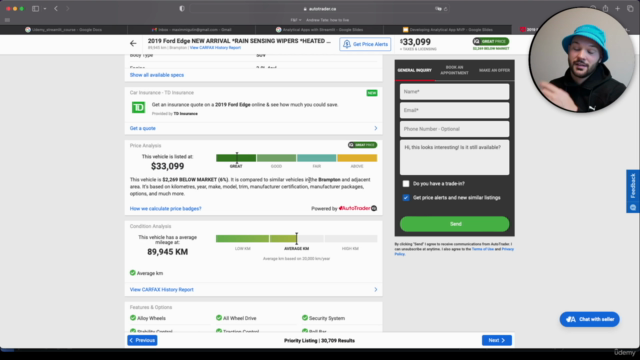Switch to the Book an Appointment tab
Viewport: 640px width, 360px height.
tap(454, 70)
